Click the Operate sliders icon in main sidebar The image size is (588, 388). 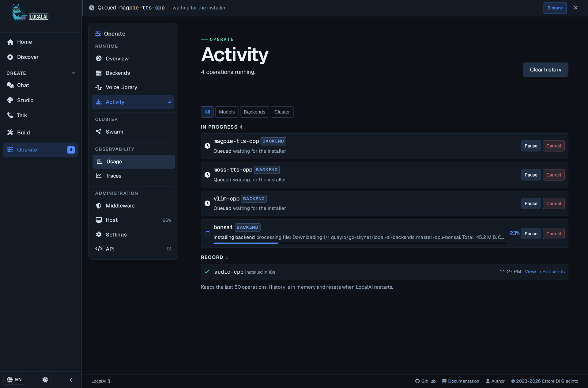click(x=10, y=150)
